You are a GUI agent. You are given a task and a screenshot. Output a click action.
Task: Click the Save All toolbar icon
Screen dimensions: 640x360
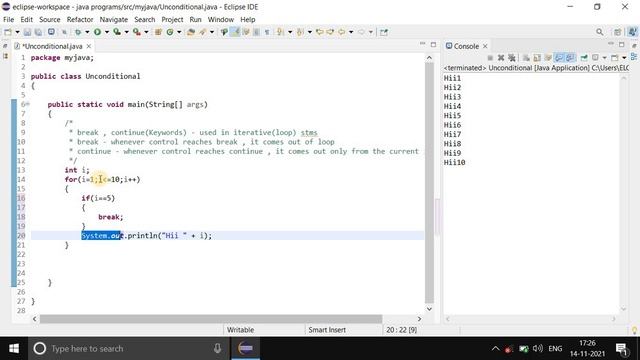38,32
